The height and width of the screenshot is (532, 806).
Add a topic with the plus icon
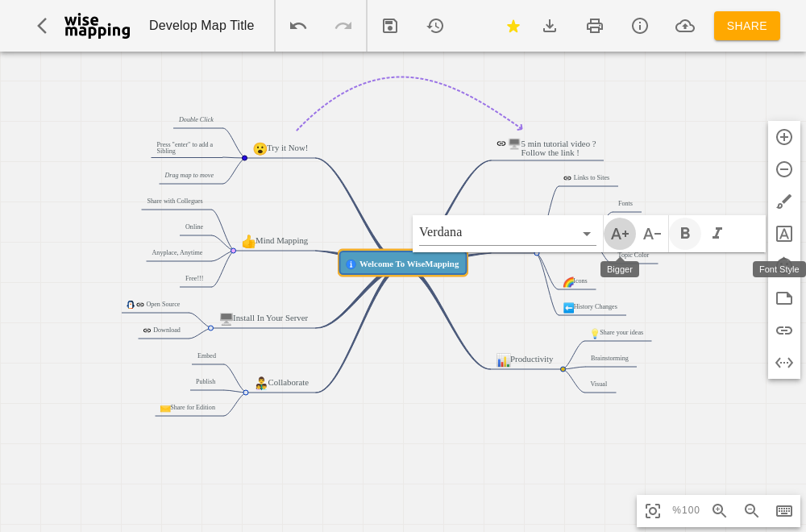coord(784,137)
